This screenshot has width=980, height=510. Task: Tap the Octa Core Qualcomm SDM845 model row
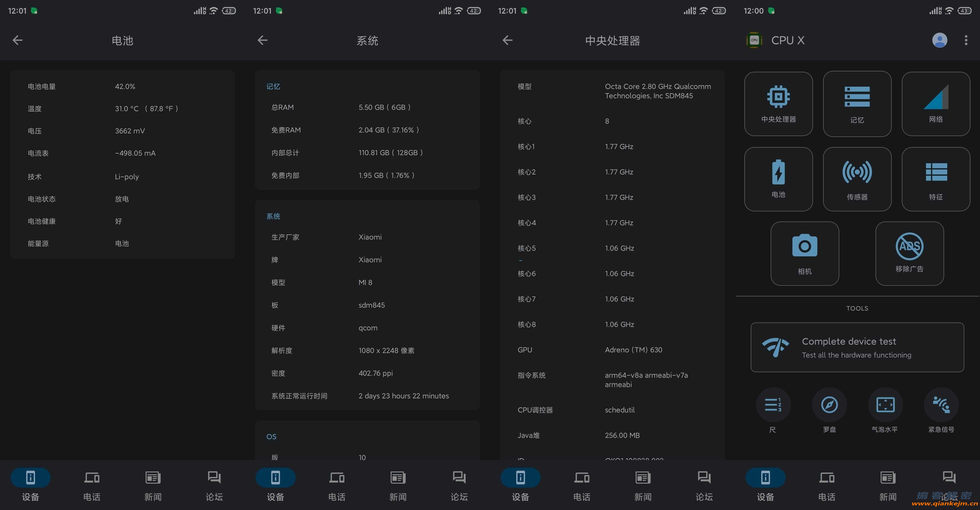pyautogui.click(x=612, y=91)
